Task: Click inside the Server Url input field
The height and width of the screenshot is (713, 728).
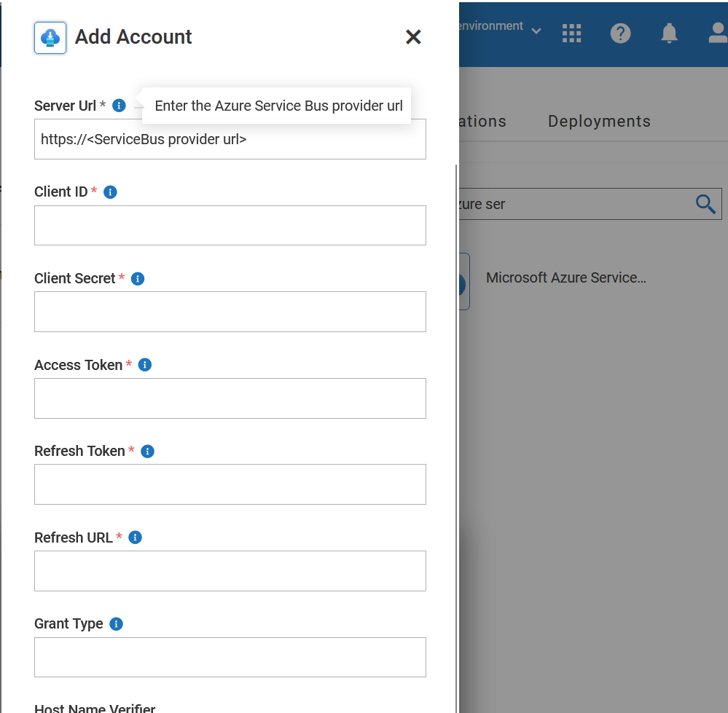Action: point(230,138)
